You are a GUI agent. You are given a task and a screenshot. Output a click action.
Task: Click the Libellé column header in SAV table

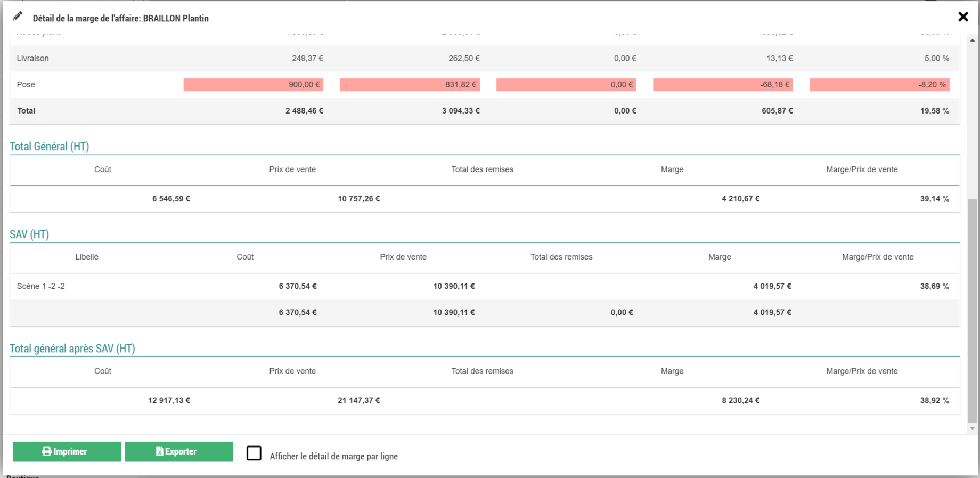pyautogui.click(x=87, y=257)
